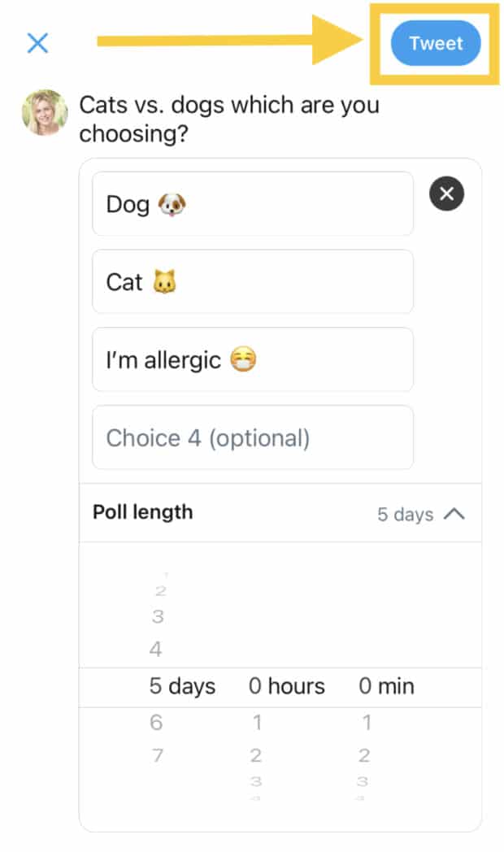Select 4 in the days picker
The height and width of the screenshot is (852, 504).
coord(156,650)
